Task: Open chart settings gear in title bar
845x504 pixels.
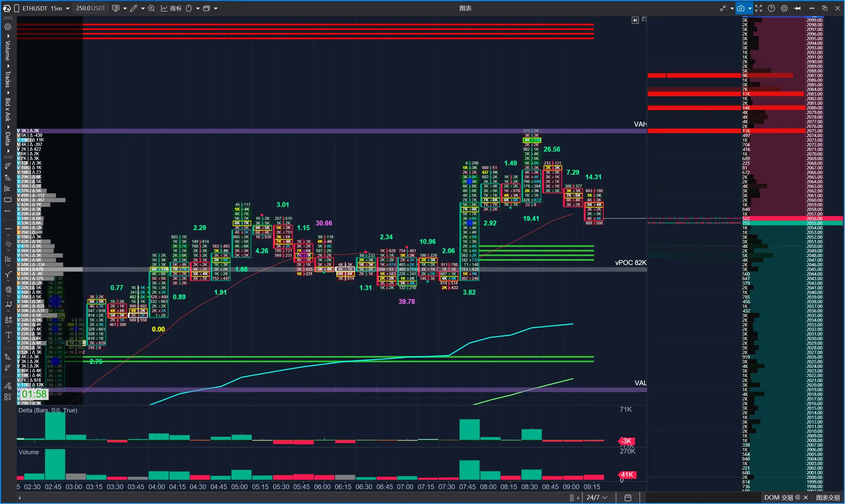Action: (784, 9)
